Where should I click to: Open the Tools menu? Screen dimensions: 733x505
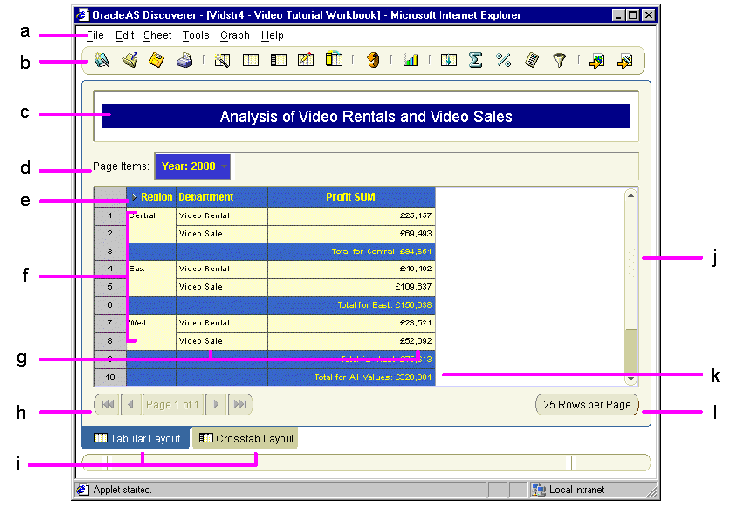(196, 36)
